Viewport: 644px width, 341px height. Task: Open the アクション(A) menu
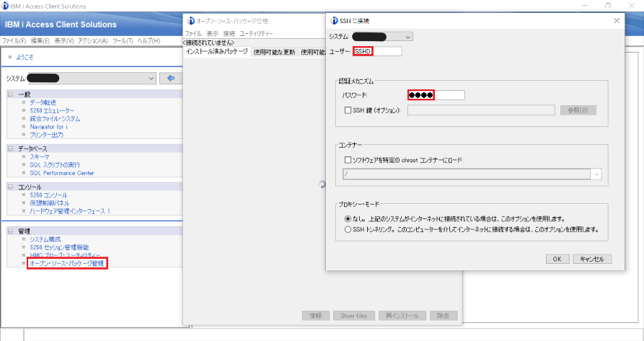[93, 40]
